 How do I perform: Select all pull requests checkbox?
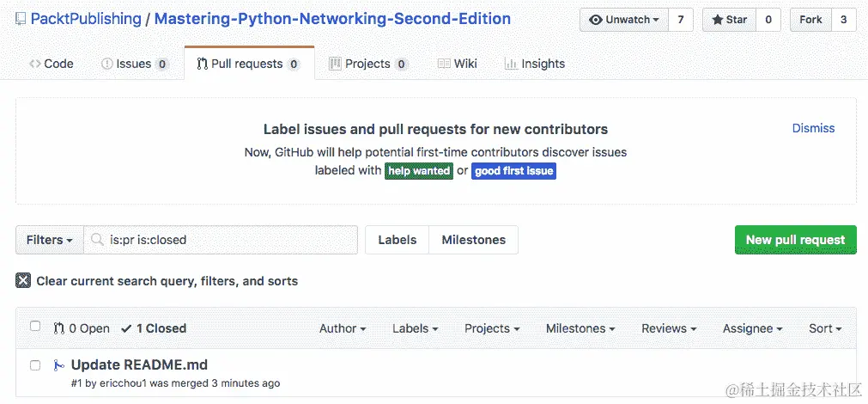(x=35, y=327)
